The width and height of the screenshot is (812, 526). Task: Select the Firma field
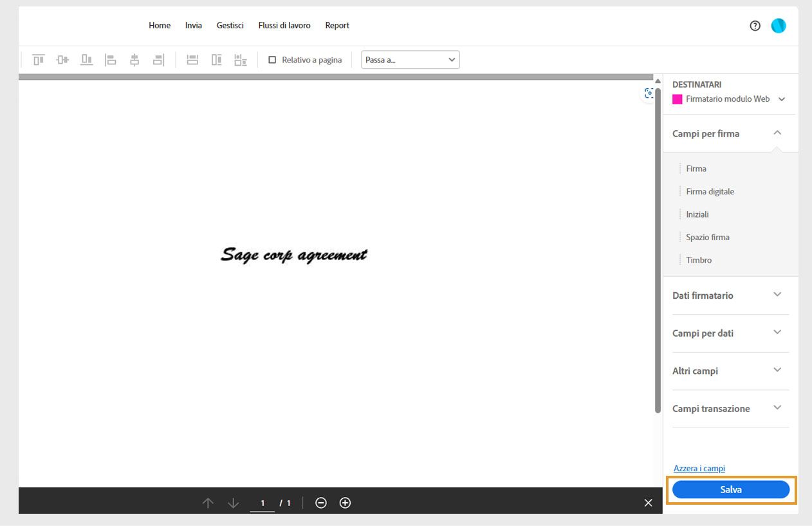coord(696,169)
